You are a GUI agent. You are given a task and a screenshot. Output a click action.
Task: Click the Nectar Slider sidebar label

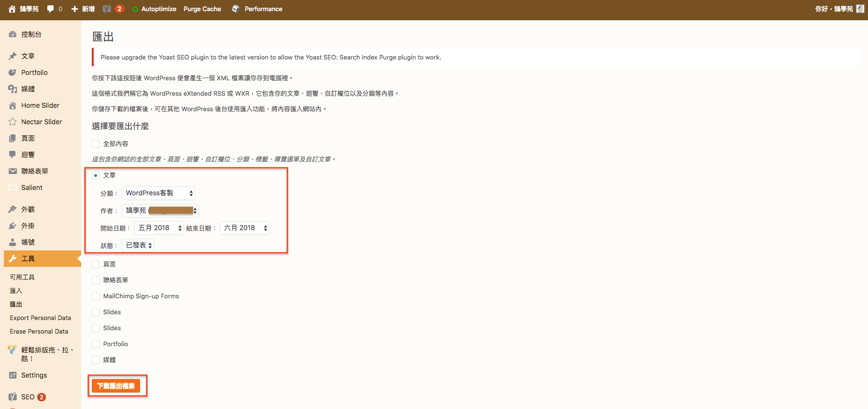coord(42,122)
